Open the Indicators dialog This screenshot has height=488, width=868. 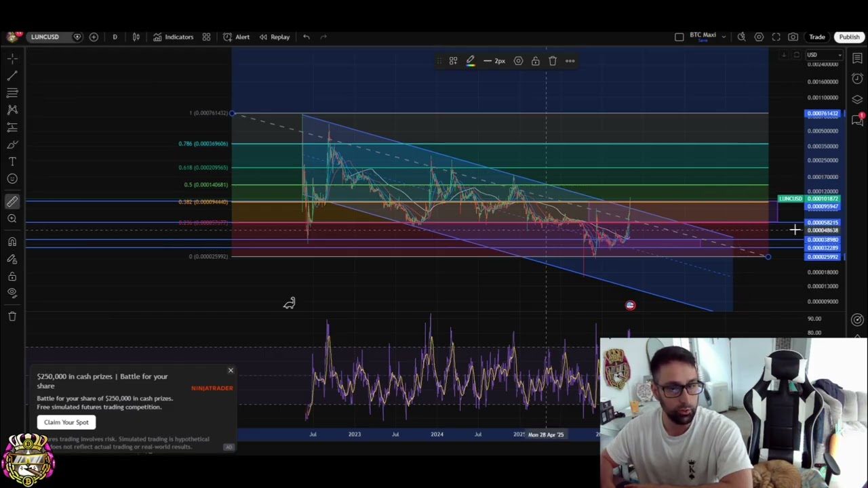[174, 37]
